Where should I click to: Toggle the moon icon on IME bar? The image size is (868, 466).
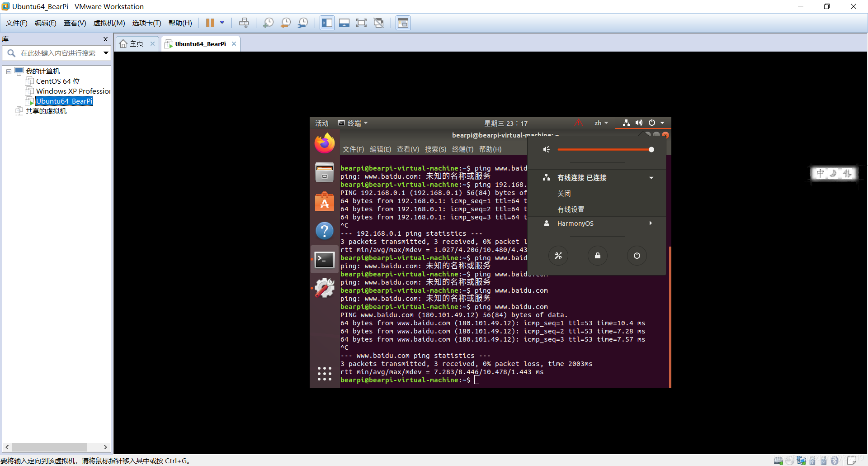(x=834, y=173)
